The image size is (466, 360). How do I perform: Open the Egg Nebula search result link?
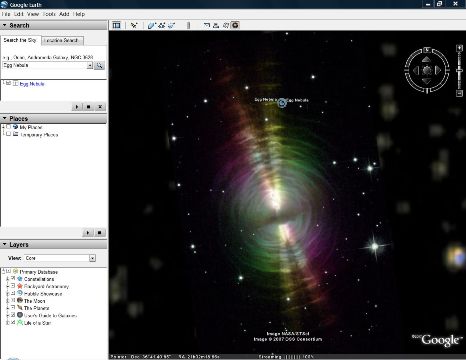(x=32, y=84)
